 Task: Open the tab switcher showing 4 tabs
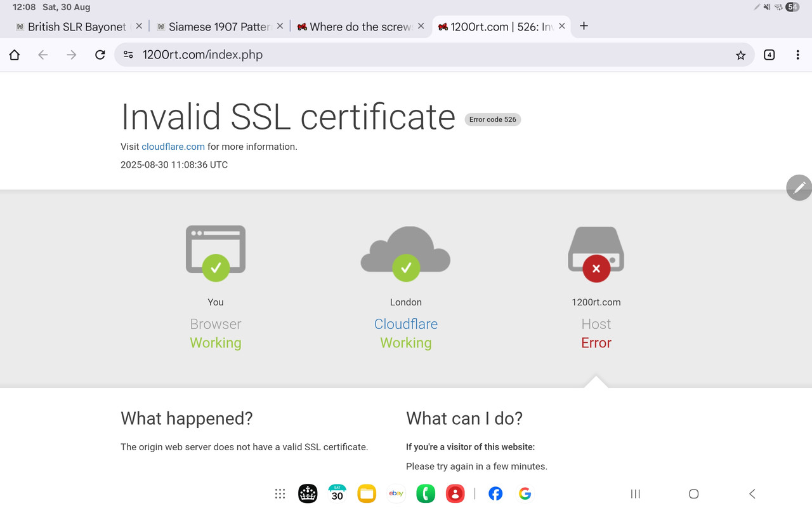[769, 55]
